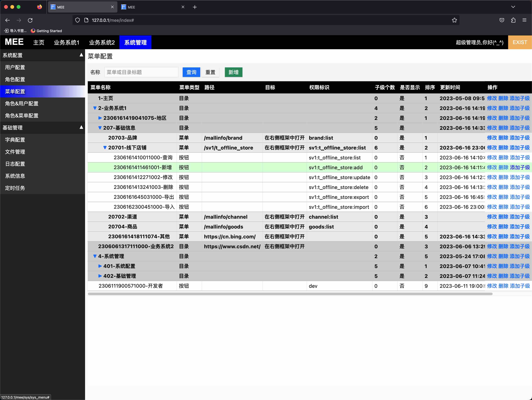Expand the 401-系统配置 tree node

(x=100, y=266)
